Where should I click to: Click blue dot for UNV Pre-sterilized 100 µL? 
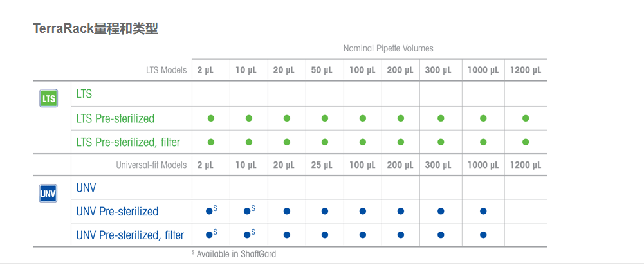(363, 212)
